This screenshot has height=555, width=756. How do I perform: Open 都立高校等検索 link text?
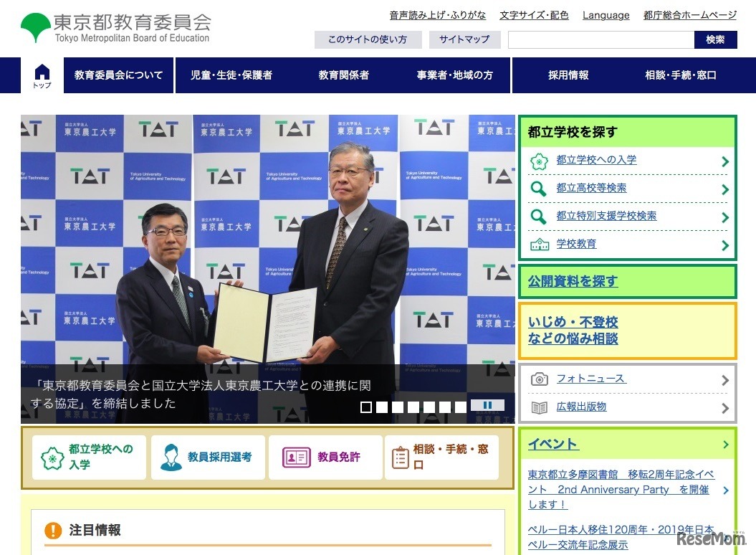pos(592,188)
